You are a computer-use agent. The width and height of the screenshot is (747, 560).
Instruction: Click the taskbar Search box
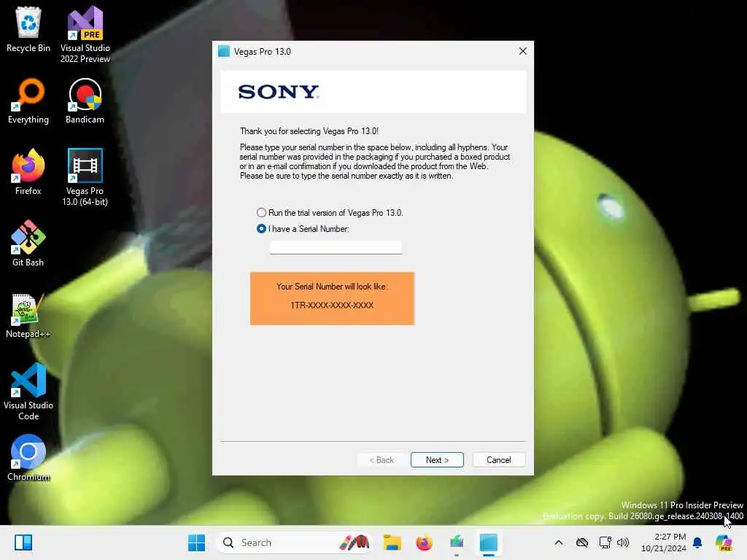pos(293,542)
